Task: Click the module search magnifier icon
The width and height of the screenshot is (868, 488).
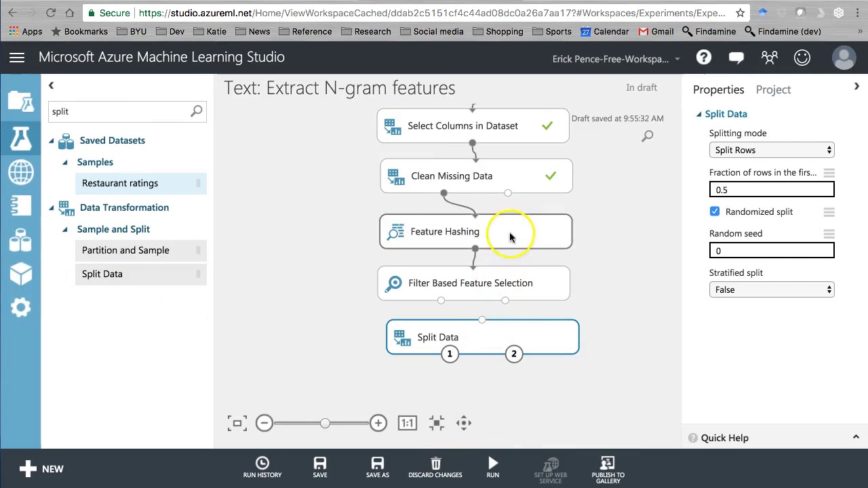Action: (x=197, y=111)
